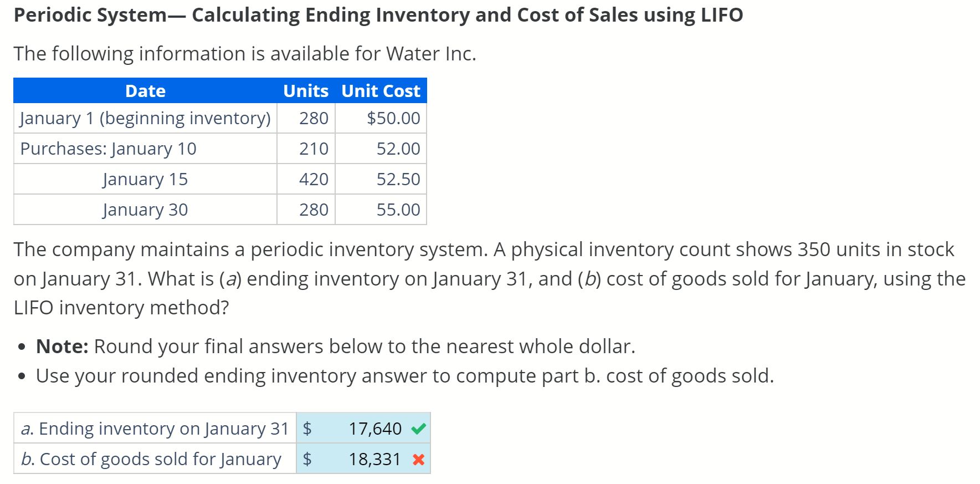This screenshot has width=980, height=484.
Task: Click the Unit Cost column header
Action: [381, 91]
